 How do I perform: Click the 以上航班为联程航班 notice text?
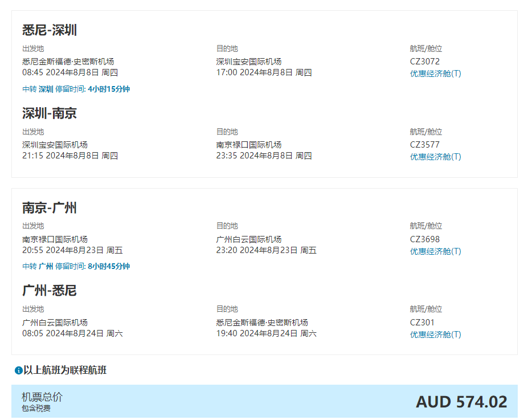[65, 370]
